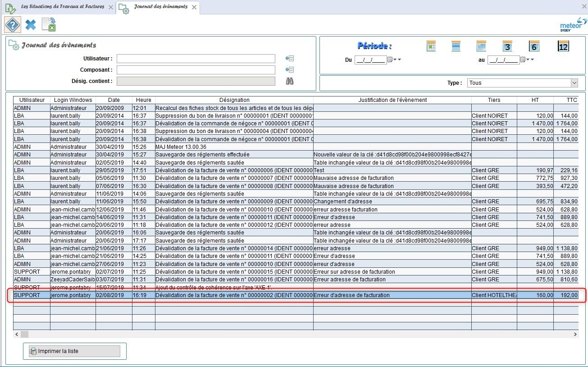The width and height of the screenshot is (588, 367).
Task: Click 'Erreur sur adresse de facturation' cell
Action: 392,272
